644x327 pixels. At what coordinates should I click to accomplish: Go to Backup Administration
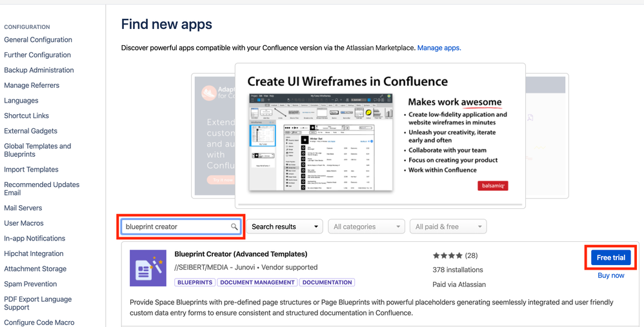click(39, 70)
